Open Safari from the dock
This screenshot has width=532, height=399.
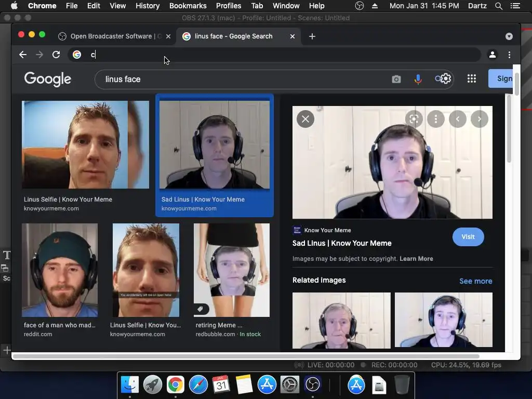point(198,385)
